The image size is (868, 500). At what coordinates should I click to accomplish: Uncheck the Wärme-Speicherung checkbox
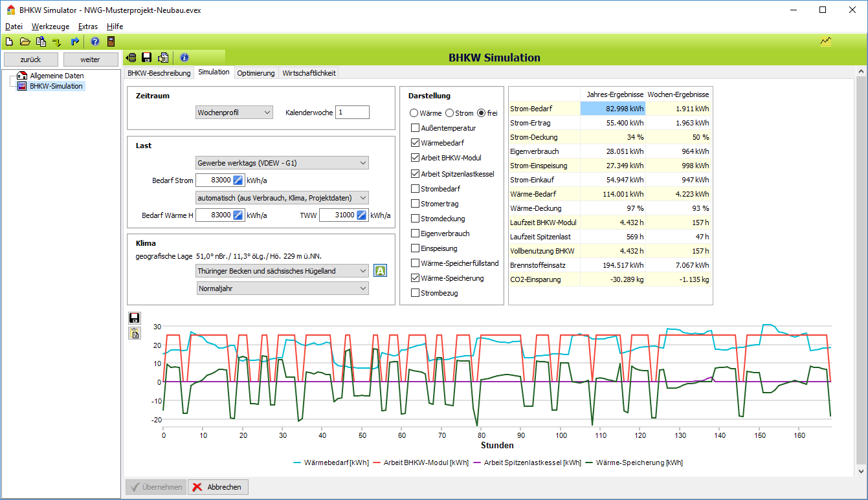pyautogui.click(x=415, y=278)
